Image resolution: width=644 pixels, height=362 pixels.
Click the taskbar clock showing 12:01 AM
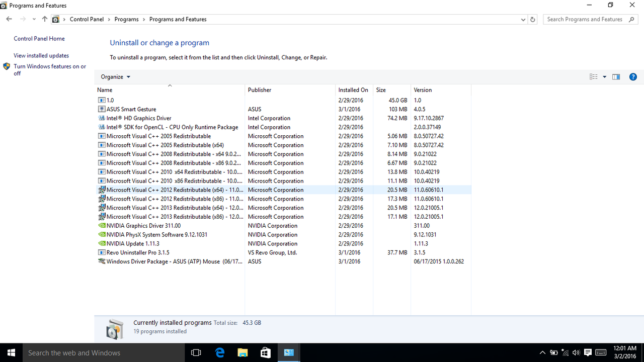pos(624,352)
